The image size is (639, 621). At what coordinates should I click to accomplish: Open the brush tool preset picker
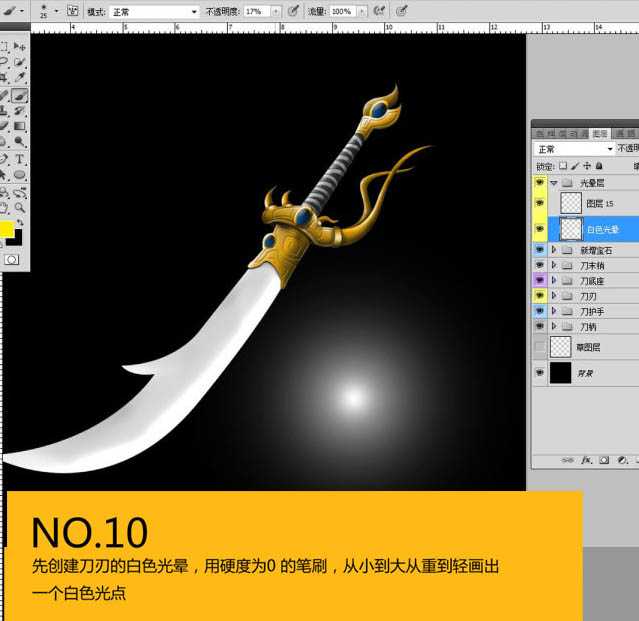coord(12,11)
